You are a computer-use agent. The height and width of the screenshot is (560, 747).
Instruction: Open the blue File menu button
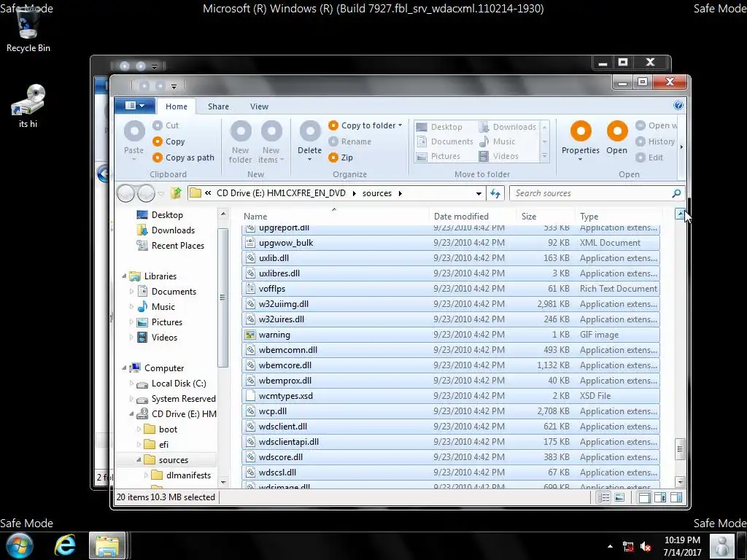(x=135, y=106)
